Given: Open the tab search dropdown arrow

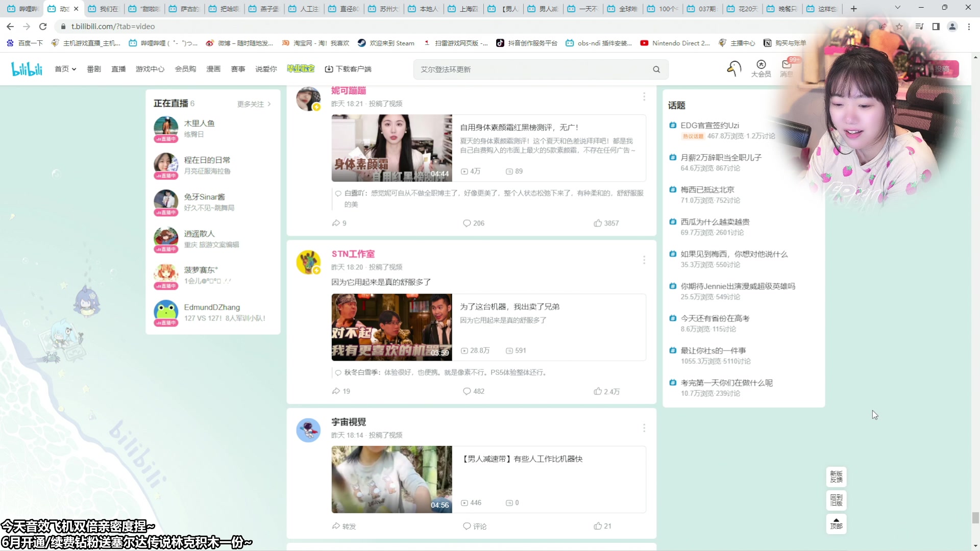Looking at the screenshot, I should click(x=897, y=8).
